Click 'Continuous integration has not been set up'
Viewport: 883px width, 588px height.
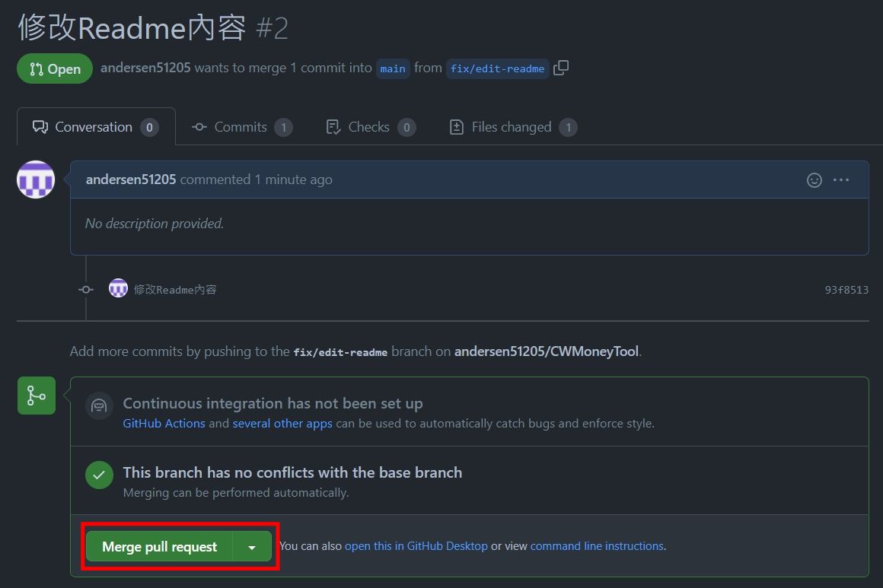273,403
